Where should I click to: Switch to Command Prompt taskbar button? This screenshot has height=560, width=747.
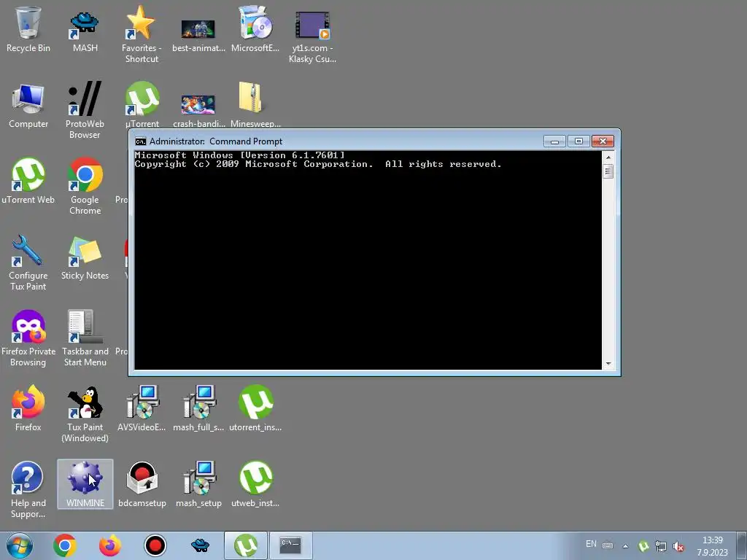290,545
